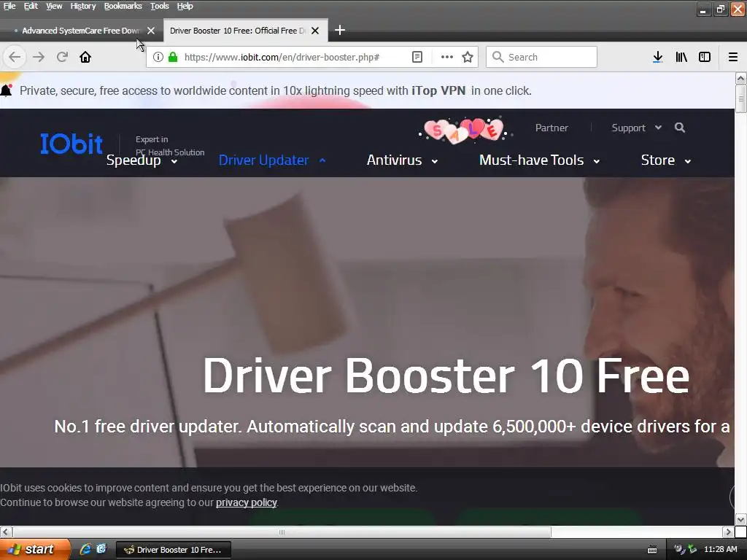Collapse the Driver Updater menu
Viewport: 747px width, 560px height.
pos(272,160)
